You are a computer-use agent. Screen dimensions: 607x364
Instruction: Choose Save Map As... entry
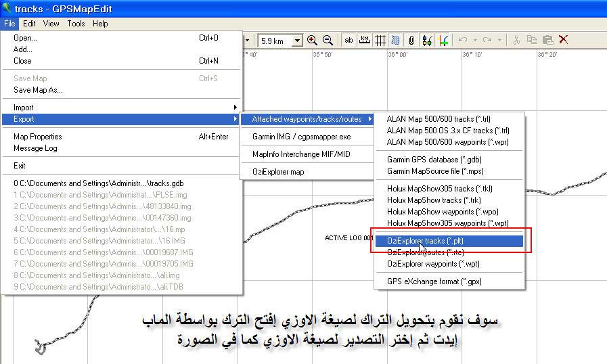click(x=121, y=90)
